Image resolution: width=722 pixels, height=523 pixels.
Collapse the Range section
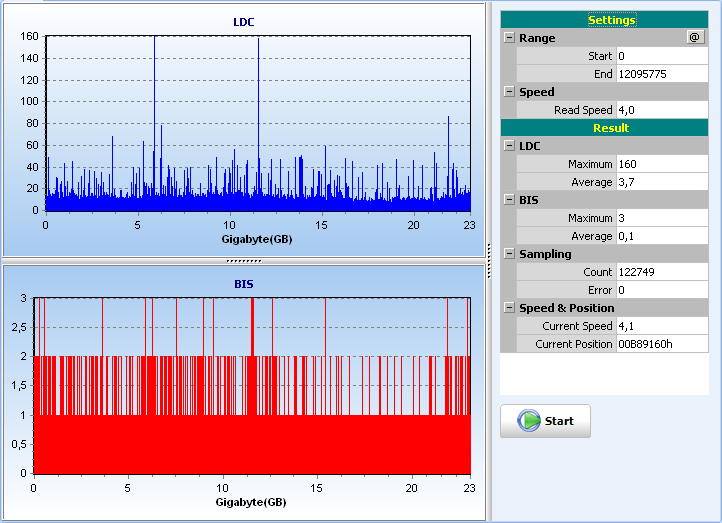point(509,37)
